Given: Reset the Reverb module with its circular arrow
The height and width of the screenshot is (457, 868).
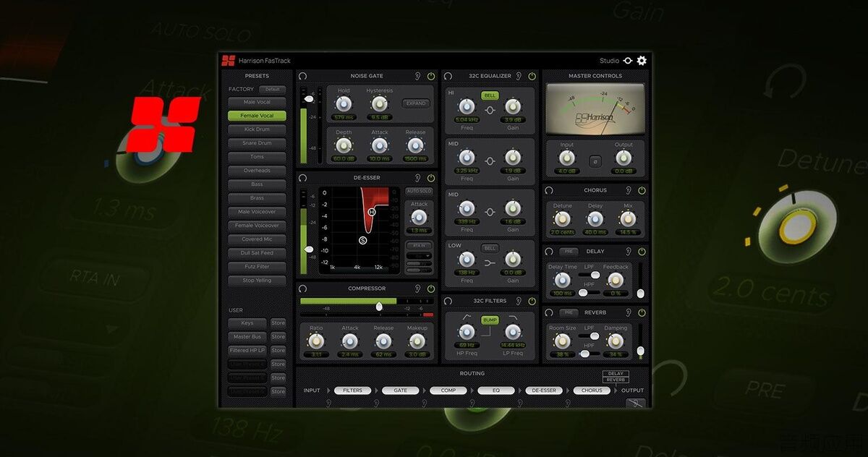Looking at the screenshot, I should click(x=549, y=312).
